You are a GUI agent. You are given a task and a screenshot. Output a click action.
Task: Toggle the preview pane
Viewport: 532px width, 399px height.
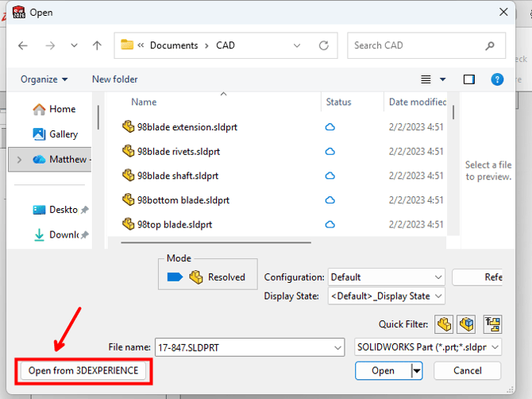(469, 79)
